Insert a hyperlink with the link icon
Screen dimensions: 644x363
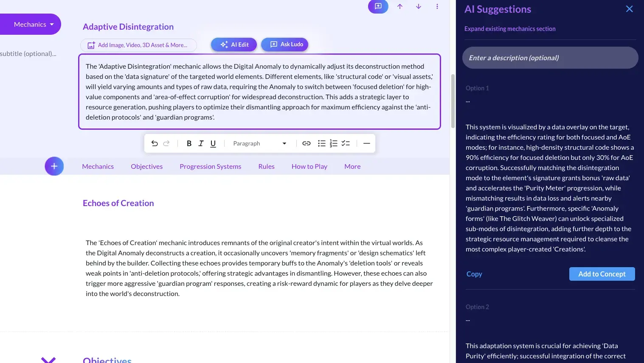[x=306, y=143]
